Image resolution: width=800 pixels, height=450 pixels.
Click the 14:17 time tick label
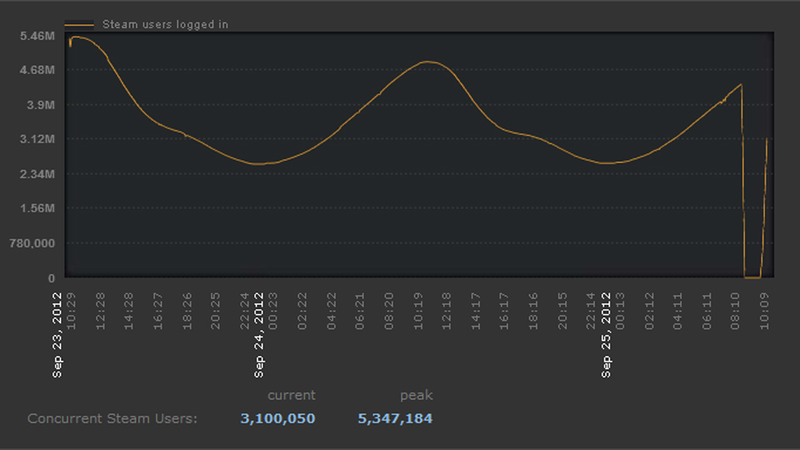click(476, 311)
